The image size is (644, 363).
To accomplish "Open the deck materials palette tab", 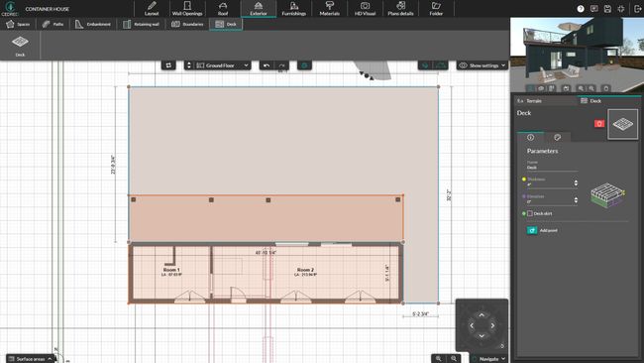I will (x=558, y=137).
